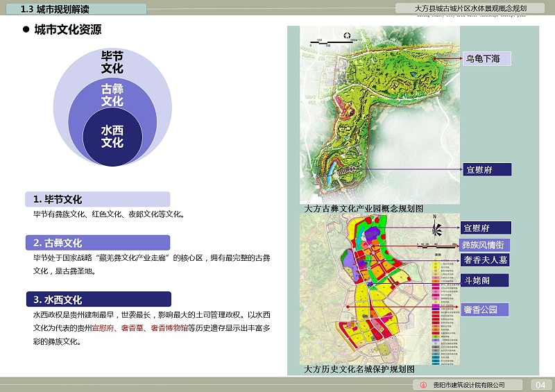
Task: Select the 彝族风情街 callout label
Action: 486,244
